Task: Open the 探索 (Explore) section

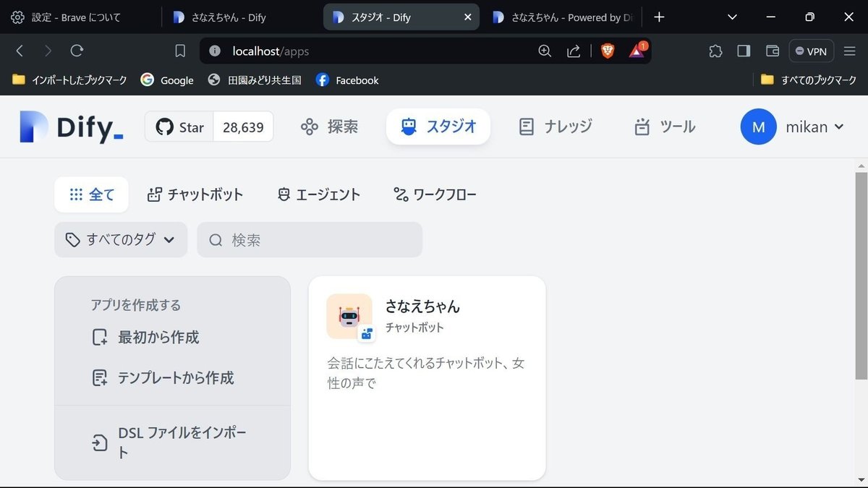Action: 330,127
